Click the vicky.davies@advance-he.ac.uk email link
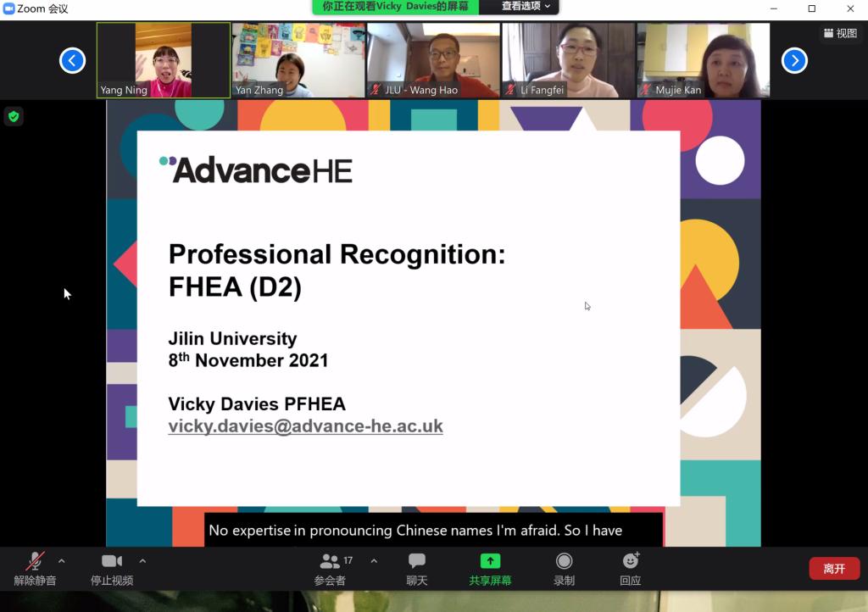The image size is (868, 612). (305, 426)
